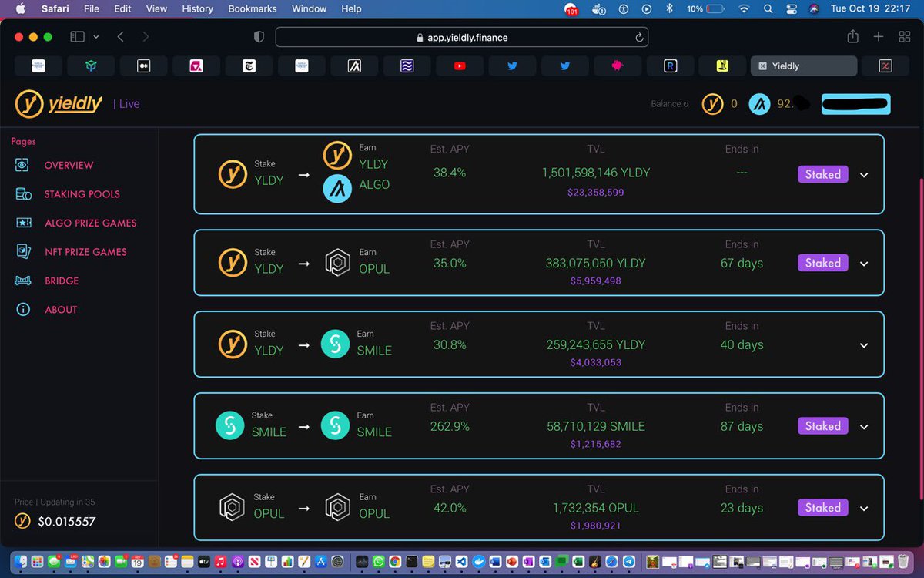Click the ALGO balance icon in header
924x578 pixels.
coord(759,104)
